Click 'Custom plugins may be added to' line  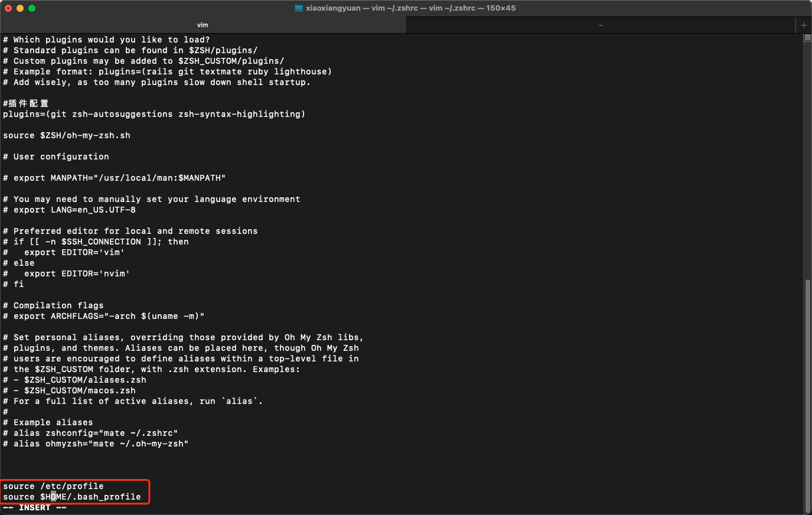click(x=144, y=61)
